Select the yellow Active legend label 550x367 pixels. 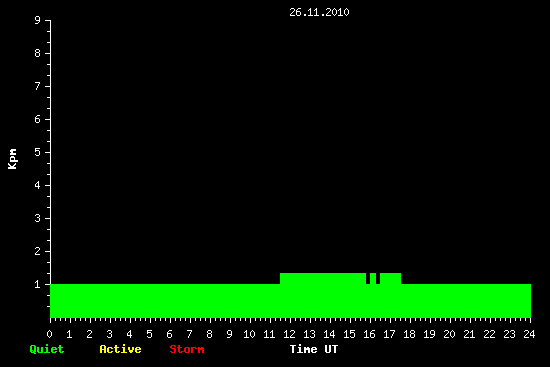(120, 349)
